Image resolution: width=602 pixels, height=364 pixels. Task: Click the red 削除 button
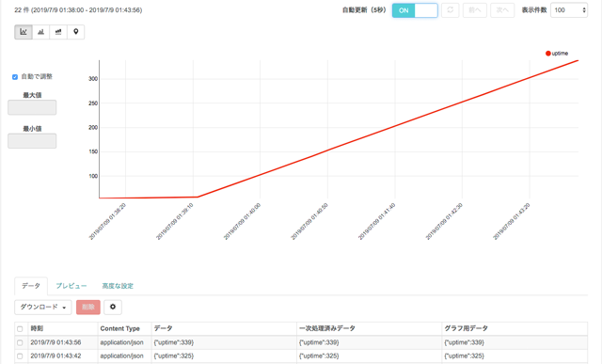(x=88, y=308)
